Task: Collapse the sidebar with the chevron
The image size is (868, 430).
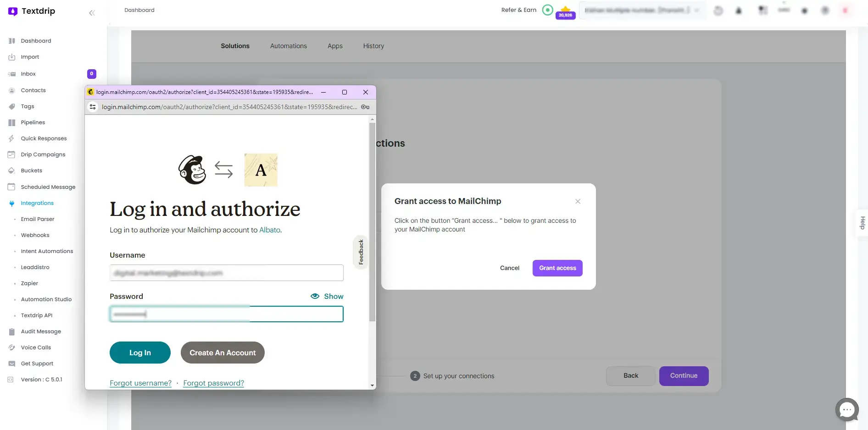Action: point(92,13)
